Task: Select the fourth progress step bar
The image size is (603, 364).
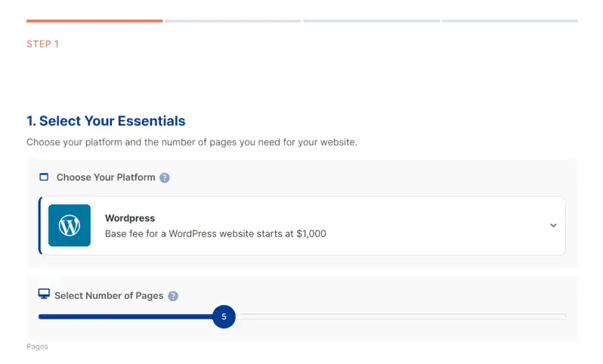Action: point(509,21)
